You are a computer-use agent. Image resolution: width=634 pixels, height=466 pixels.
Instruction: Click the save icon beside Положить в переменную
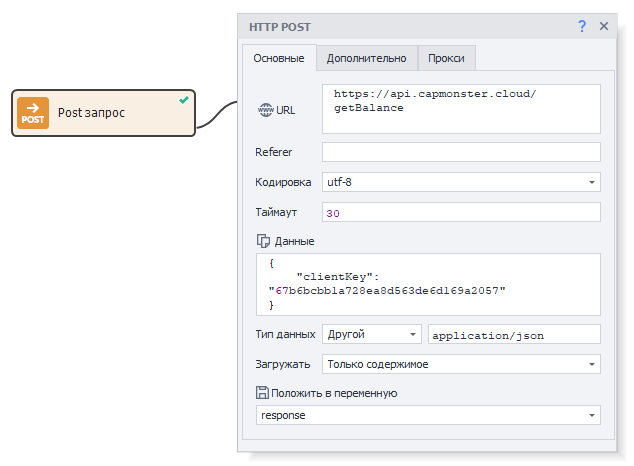(x=263, y=393)
